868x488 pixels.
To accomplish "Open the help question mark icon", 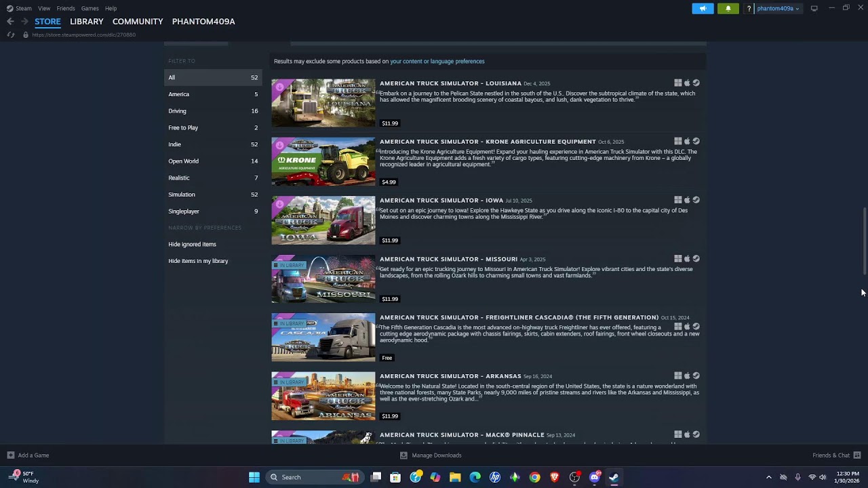I will tap(749, 8).
